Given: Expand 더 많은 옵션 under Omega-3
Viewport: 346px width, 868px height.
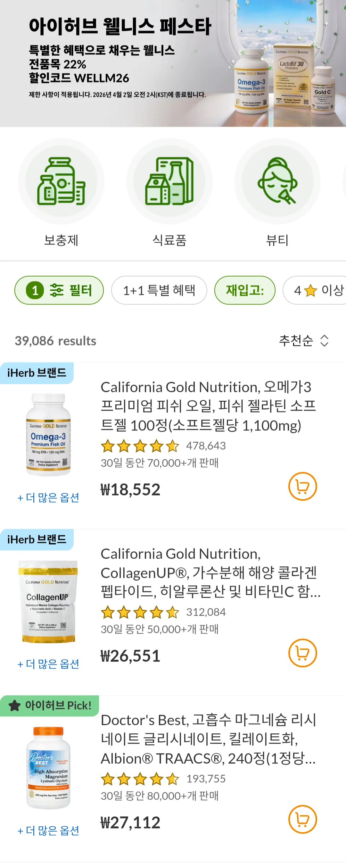Looking at the screenshot, I should (48, 498).
